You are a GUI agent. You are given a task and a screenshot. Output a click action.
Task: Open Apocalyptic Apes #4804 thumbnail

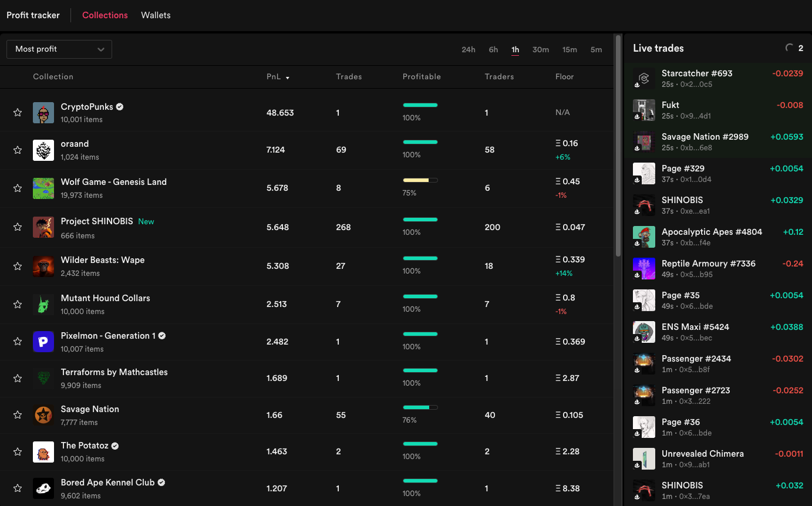click(x=644, y=237)
